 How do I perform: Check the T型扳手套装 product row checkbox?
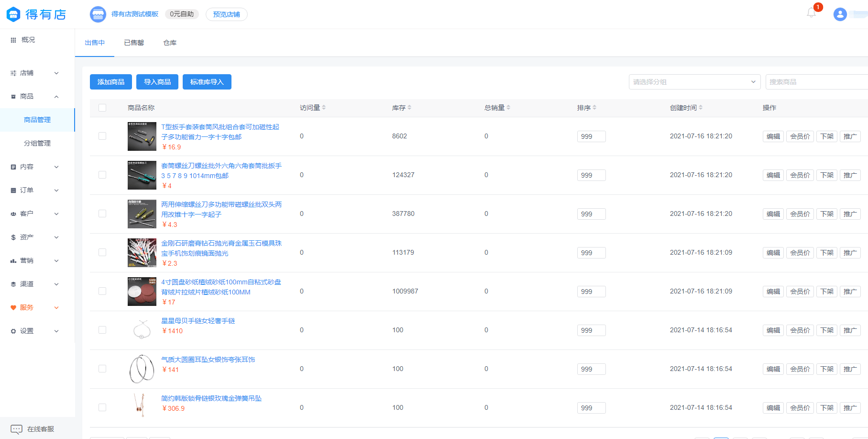click(x=102, y=136)
